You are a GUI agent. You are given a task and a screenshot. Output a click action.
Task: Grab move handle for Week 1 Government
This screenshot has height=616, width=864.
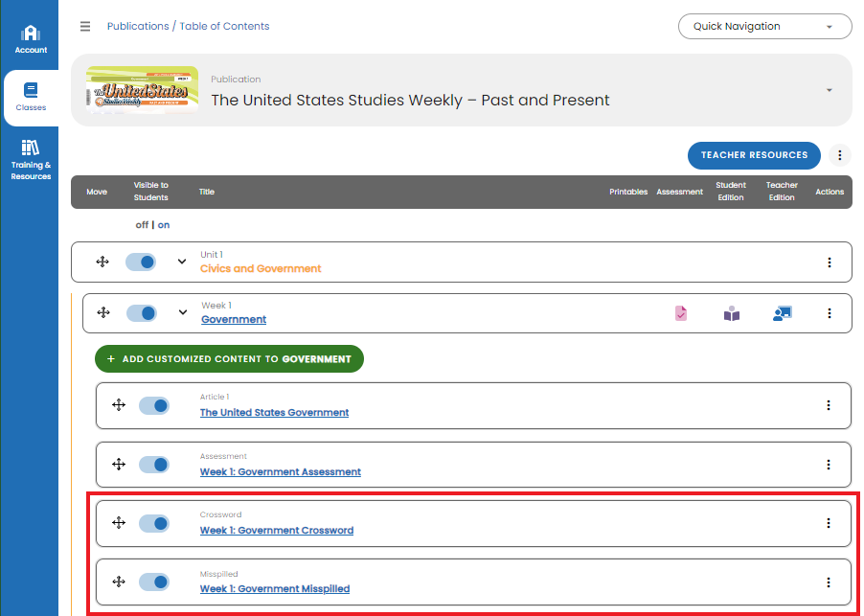(103, 312)
